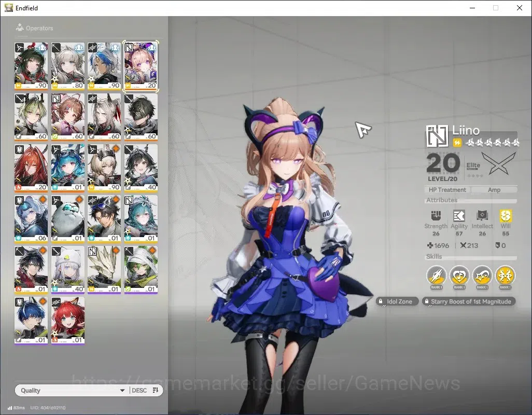Open the heart-shaped second skill icon
The height and width of the screenshot is (415, 532).
[459, 275]
